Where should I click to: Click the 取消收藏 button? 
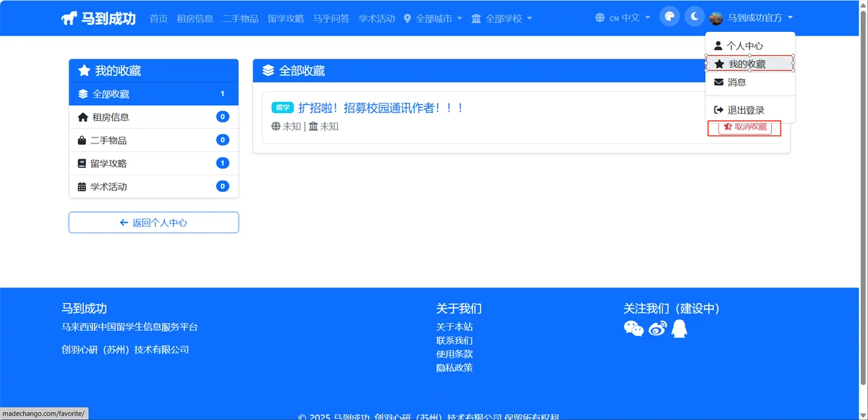point(745,127)
